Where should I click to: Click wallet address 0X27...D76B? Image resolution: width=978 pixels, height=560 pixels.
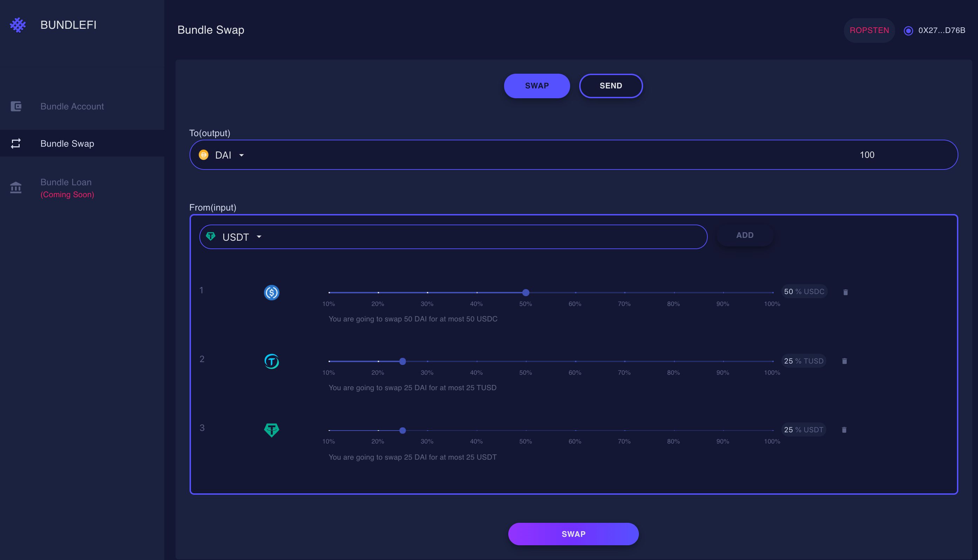[942, 31]
